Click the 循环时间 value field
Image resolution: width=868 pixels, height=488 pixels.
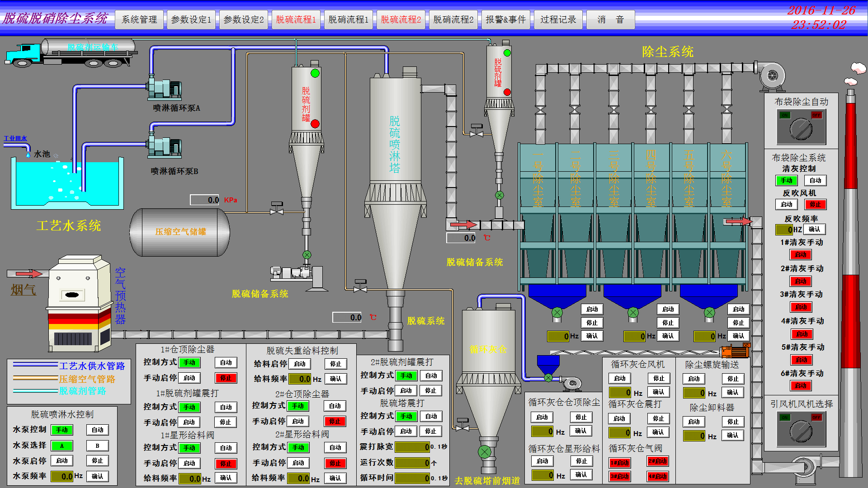click(412, 478)
